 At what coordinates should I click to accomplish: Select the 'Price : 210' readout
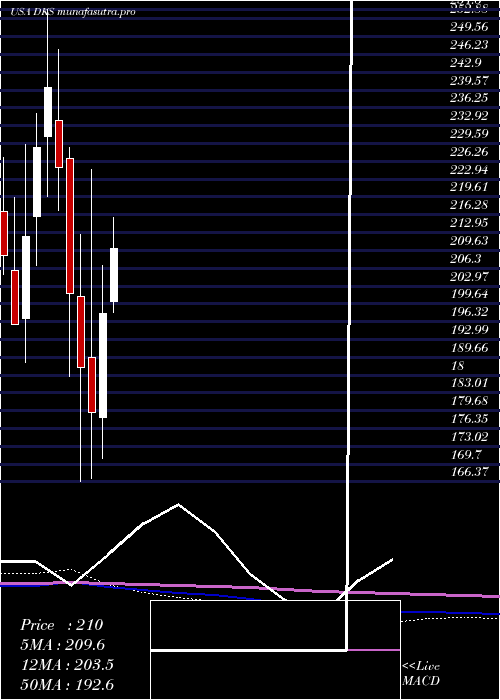[62, 625]
